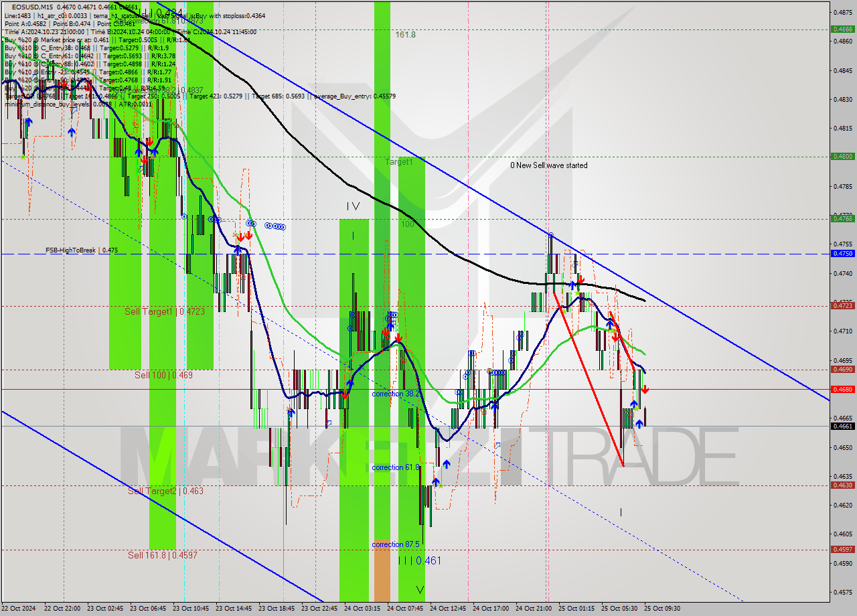
Task: Click red 0.4630 price tag
Action: tap(842, 485)
